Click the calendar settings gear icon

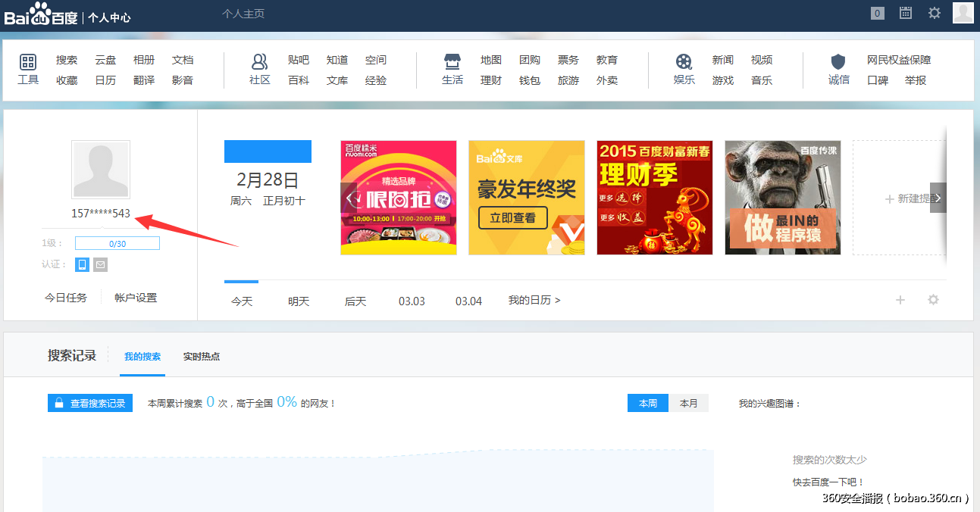click(934, 300)
